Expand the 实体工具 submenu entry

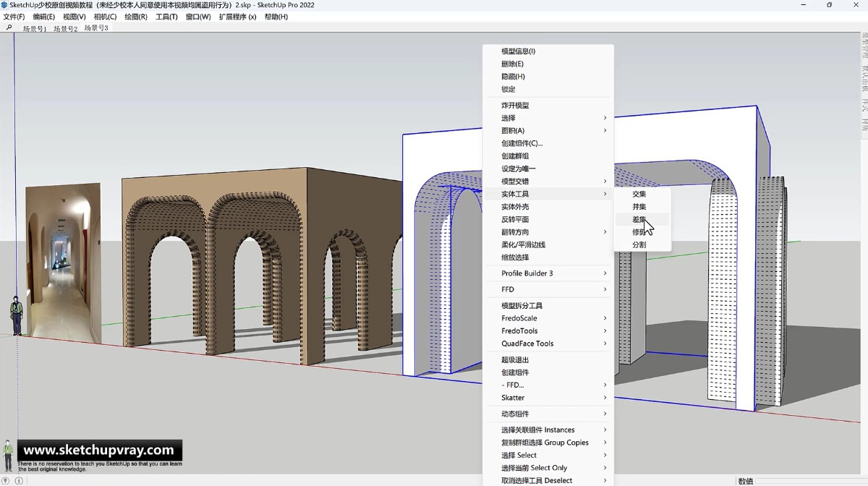coord(548,194)
